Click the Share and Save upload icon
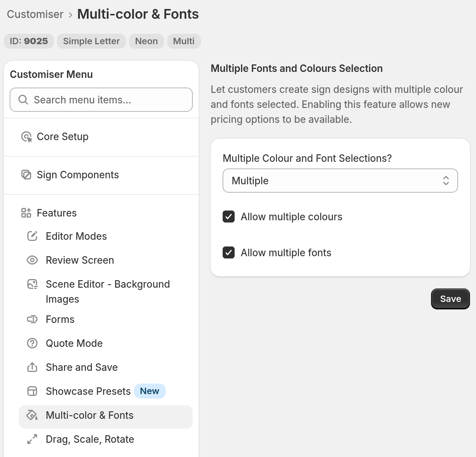Viewport: 476px width, 457px height. coord(32,367)
